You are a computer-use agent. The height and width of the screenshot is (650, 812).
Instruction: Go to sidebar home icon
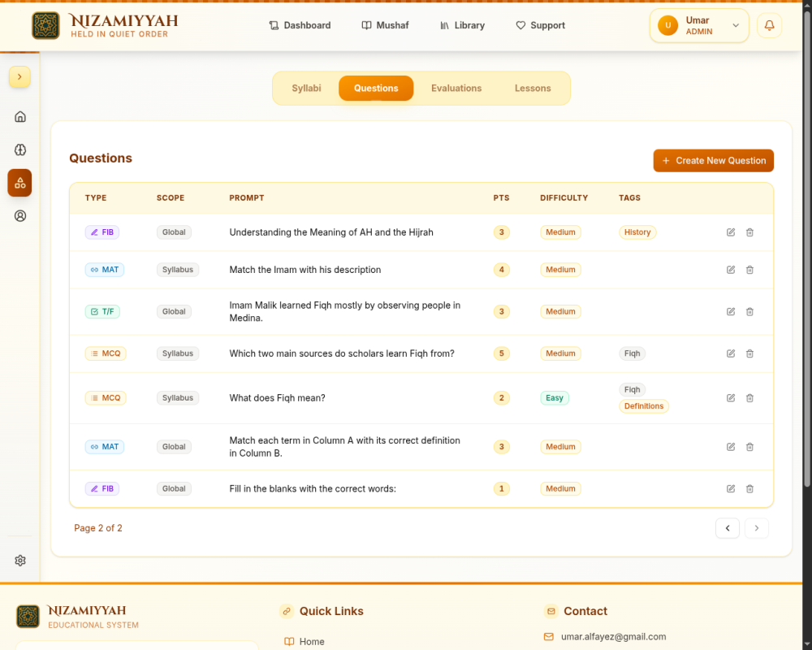click(x=20, y=117)
